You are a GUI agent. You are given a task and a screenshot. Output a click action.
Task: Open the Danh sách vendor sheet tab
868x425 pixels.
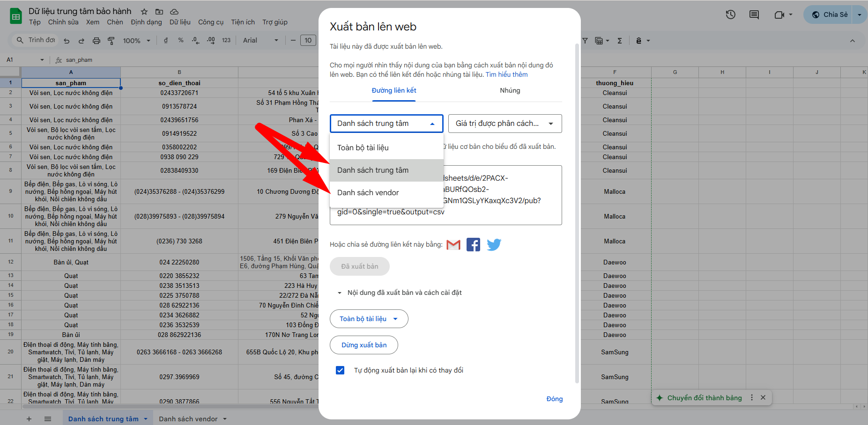pos(188,419)
